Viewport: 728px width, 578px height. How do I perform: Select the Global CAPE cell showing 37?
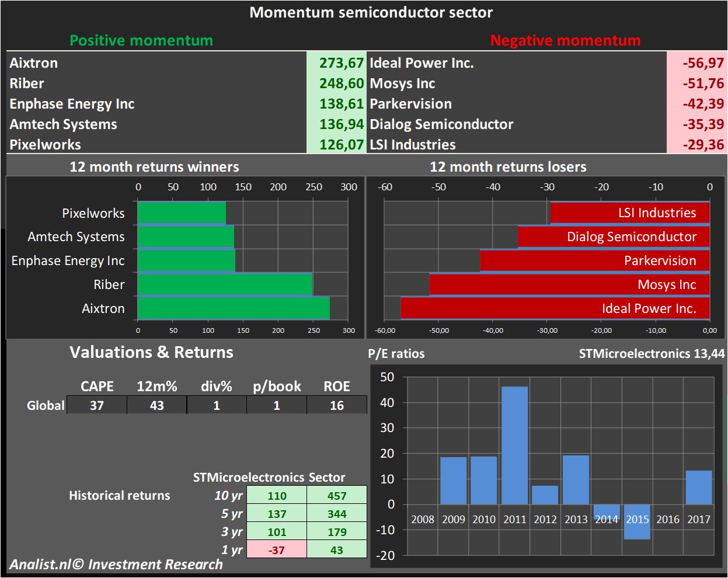pyautogui.click(x=97, y=405)
